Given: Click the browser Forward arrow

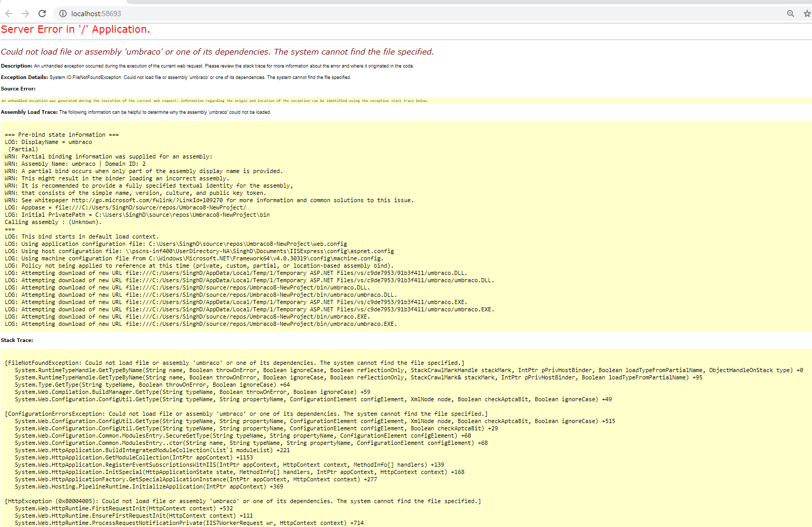Looking at the screenshot, I should click(25, 14).
